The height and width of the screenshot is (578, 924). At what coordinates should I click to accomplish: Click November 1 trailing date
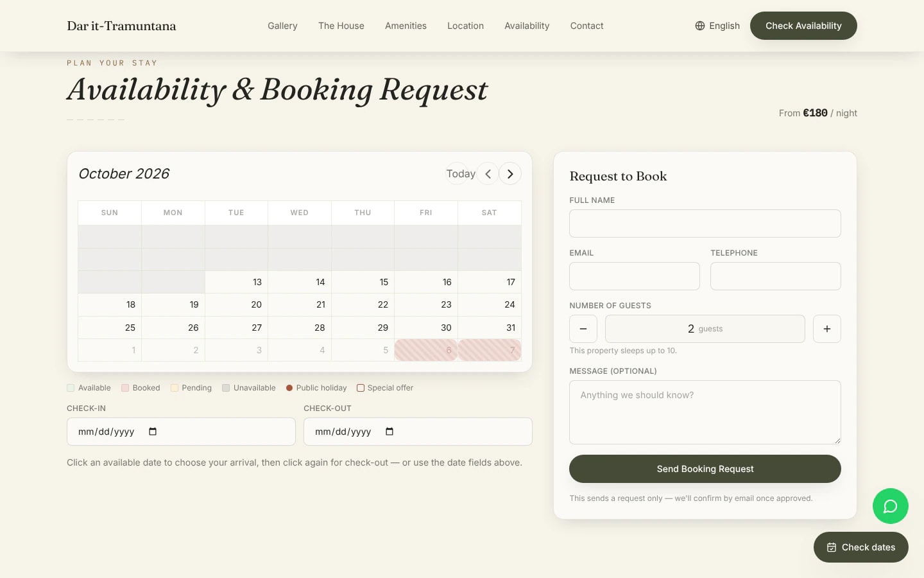click(110, 350)
